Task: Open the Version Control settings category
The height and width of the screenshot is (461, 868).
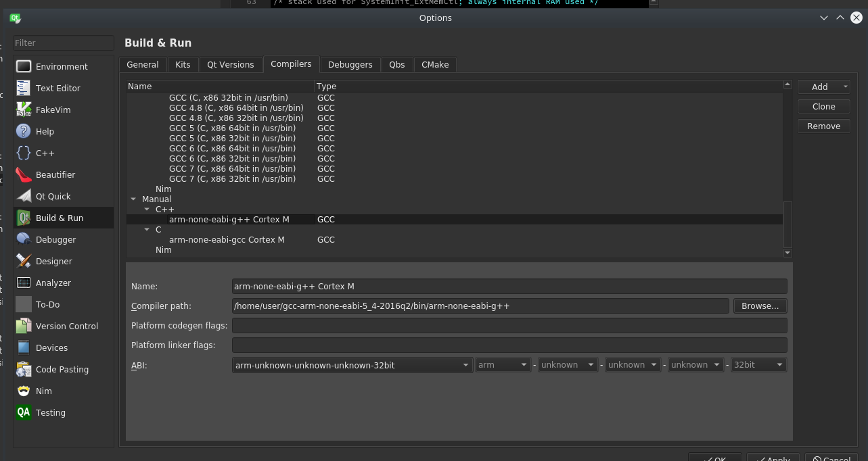Action: point(64,326)
